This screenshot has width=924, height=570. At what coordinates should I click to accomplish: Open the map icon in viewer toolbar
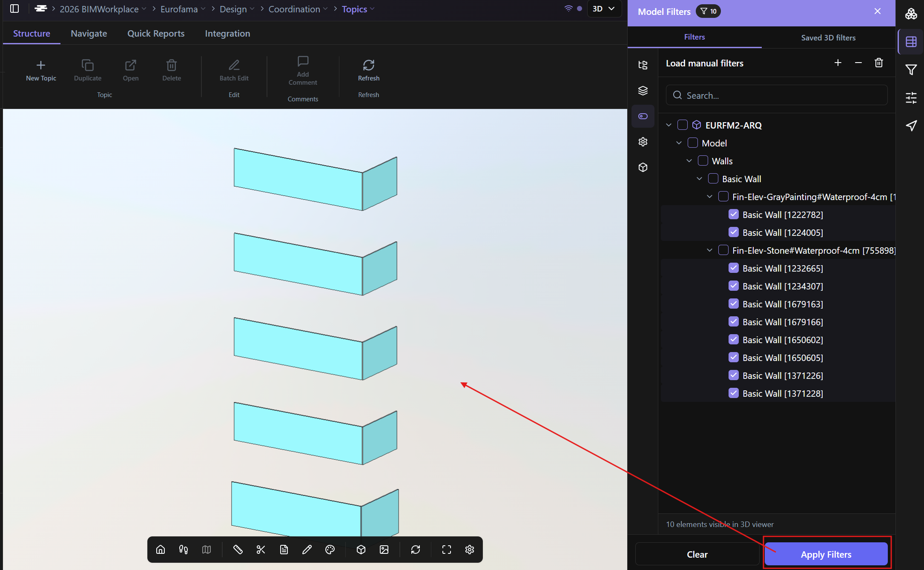tap(207, 550)
